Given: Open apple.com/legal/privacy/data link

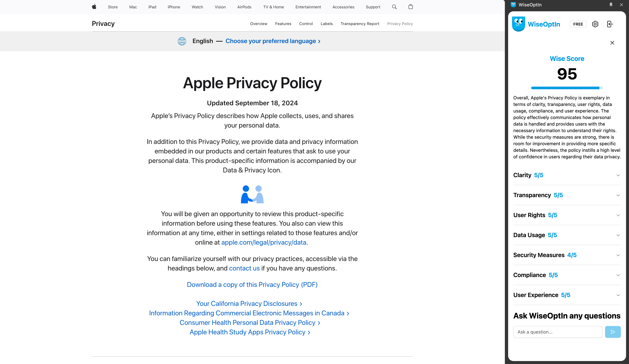Looking at the screenshot, I should click(264, 242).
